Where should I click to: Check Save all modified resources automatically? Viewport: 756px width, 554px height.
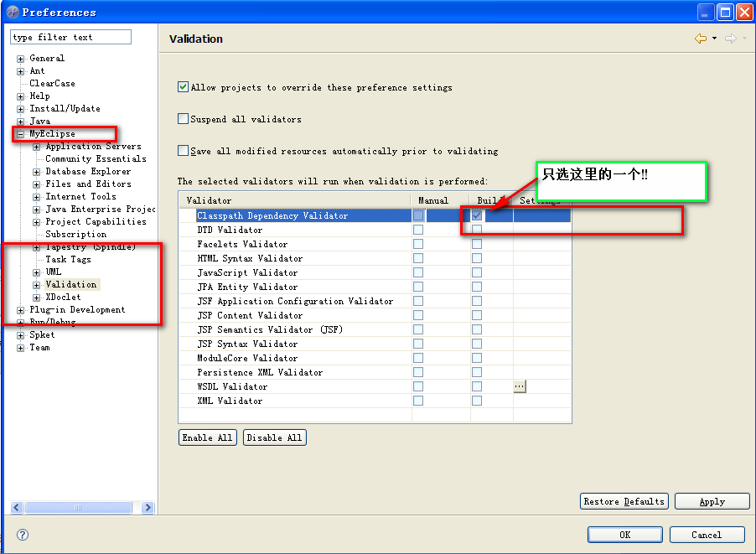coord(183,150)
